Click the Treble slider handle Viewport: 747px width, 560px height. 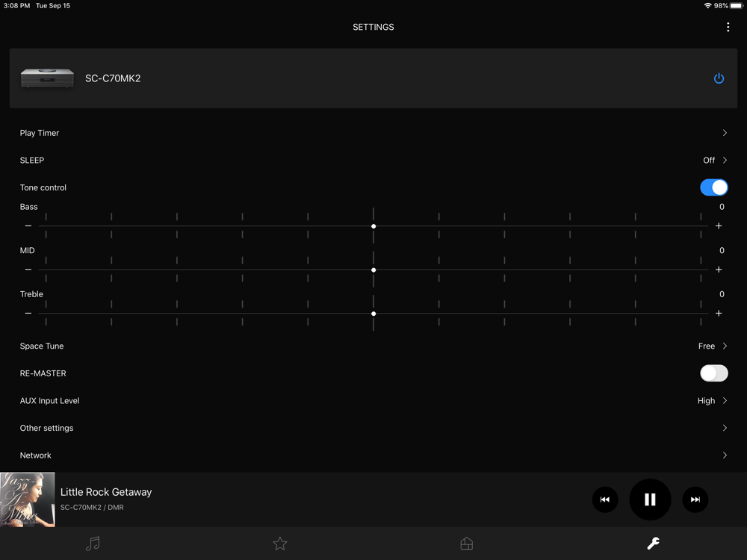tap(373, 314)
